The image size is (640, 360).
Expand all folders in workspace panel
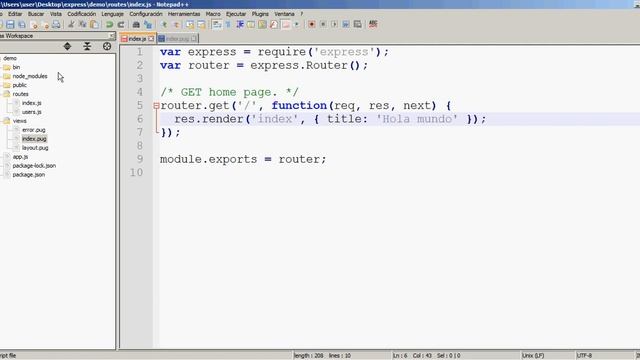pyautogui.click(x=67, y=46)
